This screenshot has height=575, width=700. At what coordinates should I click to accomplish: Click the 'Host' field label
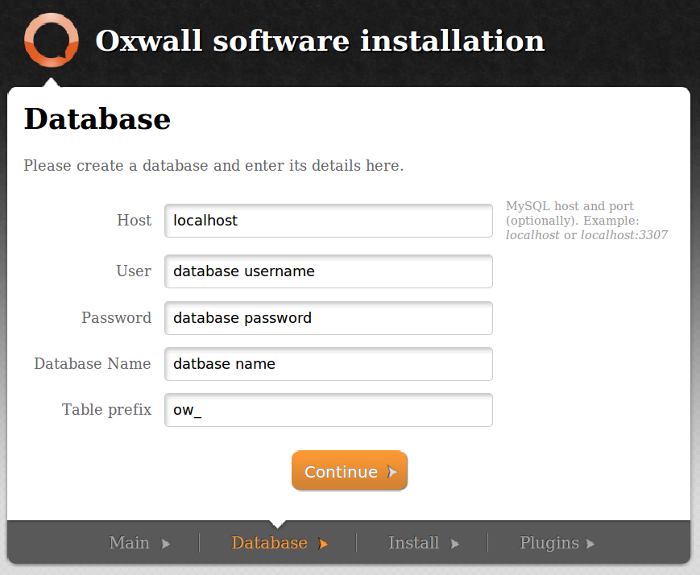tap(134, 220)
